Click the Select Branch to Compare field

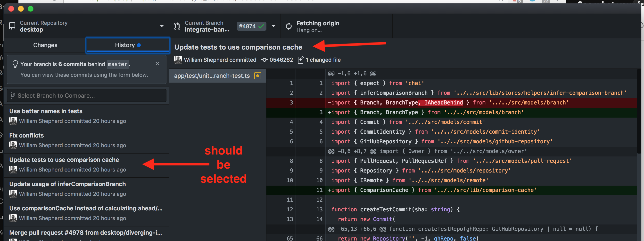click(x=86, y=96)
